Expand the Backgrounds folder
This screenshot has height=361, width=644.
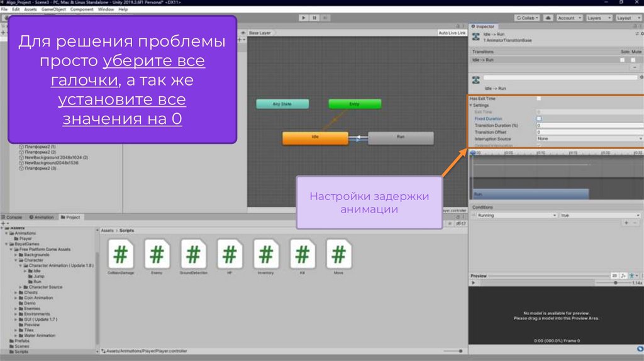(16, 255)
